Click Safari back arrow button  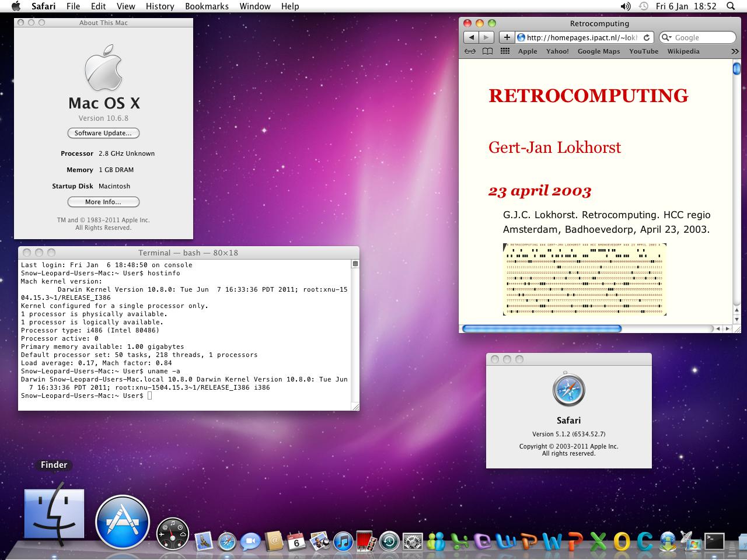[x=471, y=37]
